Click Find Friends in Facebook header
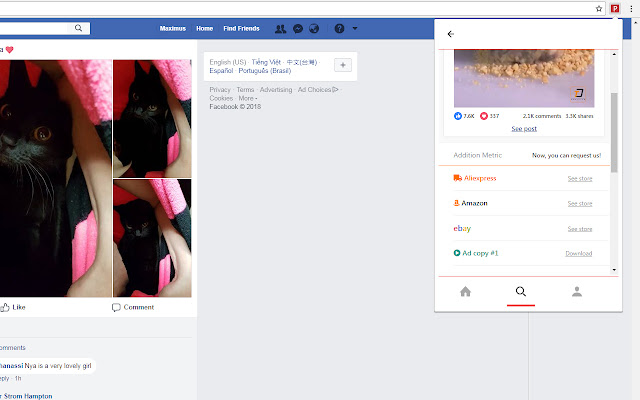Screen dimensions: 640x400 241,29
